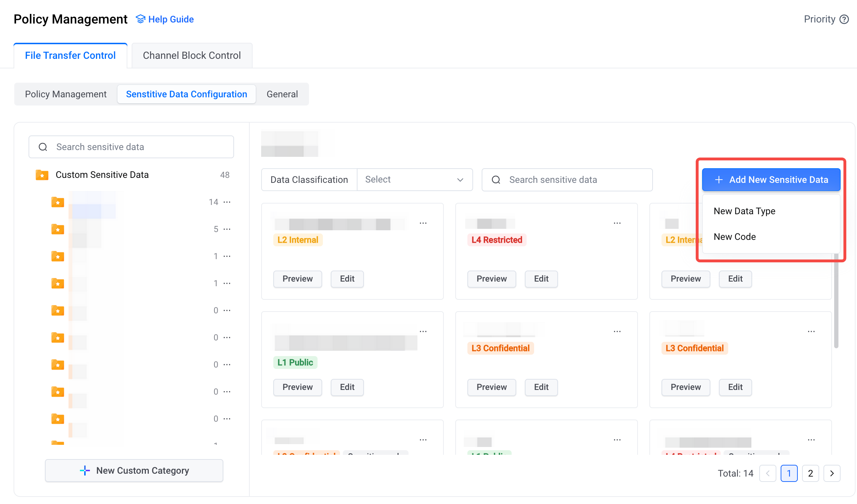Viewport: 857px width, 504px height.
Task: Open the Data Classification Select dropdown
Action: click(415, 180)
